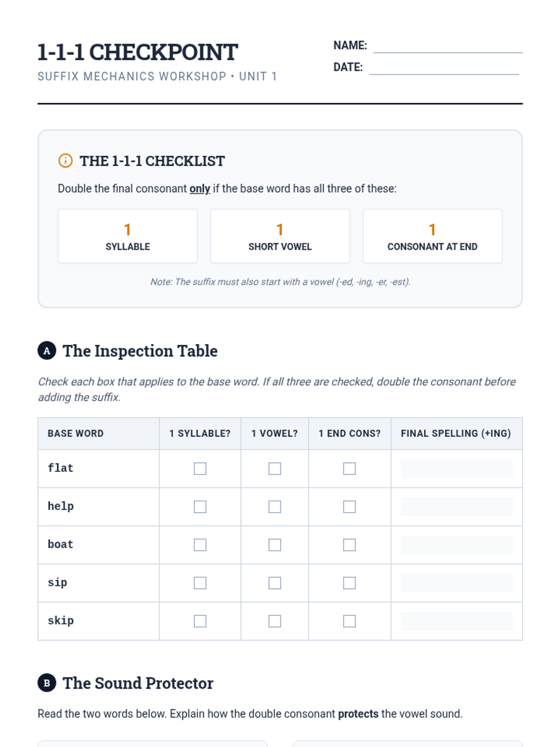Click the section A circle badge
The image size is (560, 747).
[x=47, y=351]
